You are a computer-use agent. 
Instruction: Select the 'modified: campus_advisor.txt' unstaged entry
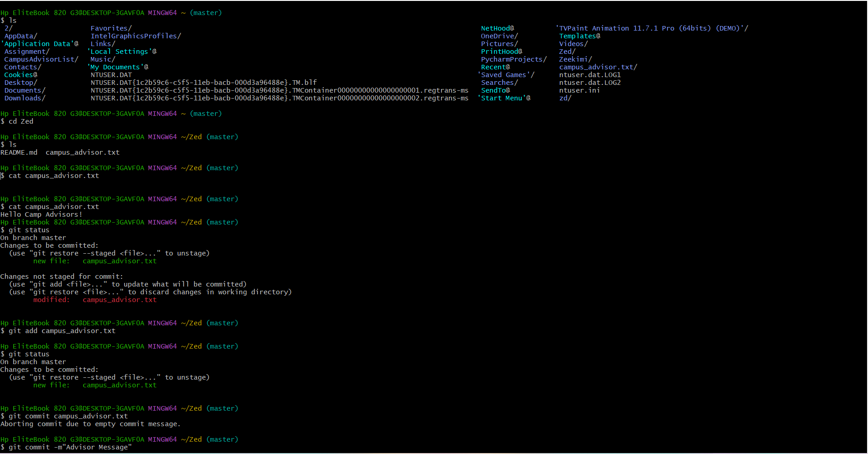point(95,299)
